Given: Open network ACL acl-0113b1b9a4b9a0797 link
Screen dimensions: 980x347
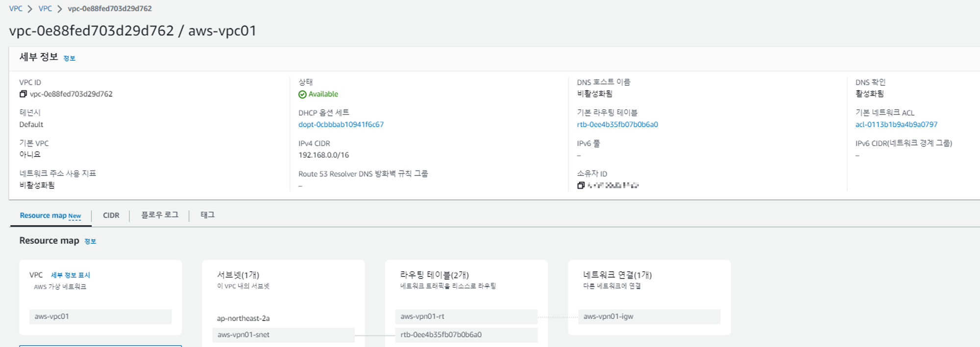Looking at the screenshot, I should [x=896, y=124].
